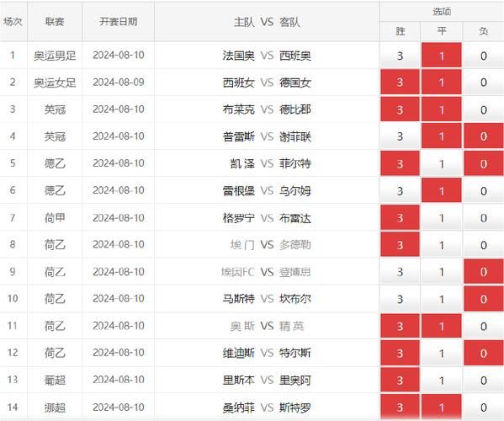This screenshot has height=421, width=504.
Task: Select loss (0) for 布莱克 VS 德比郡
Action: tap(484, 109)
